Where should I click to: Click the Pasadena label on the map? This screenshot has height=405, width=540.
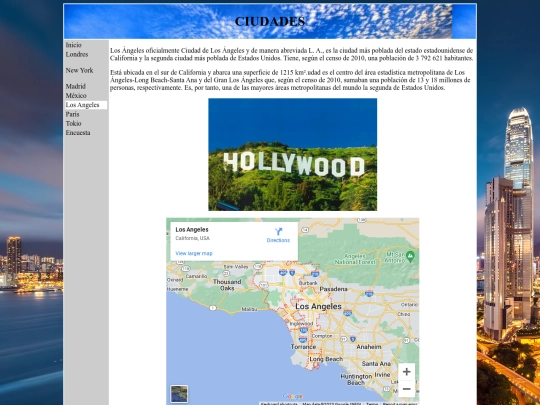pyautogui.click(x=333, y=289)
